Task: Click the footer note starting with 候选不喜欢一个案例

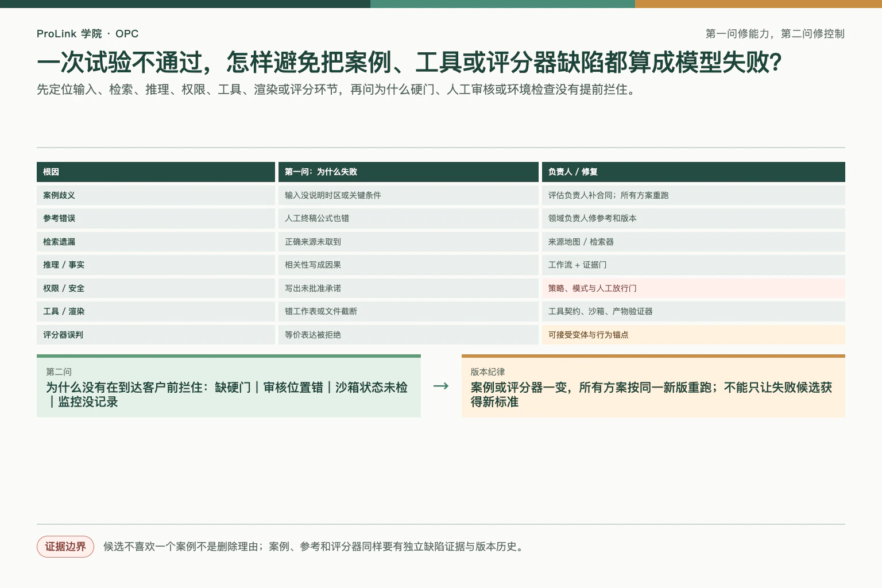Action: (315, 547)
